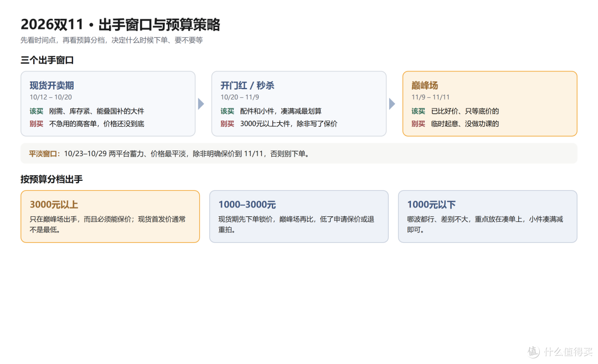The image size is (598, 364).
Task: Click the heading "三个出手窗口"
Action: tap(47, 60)
